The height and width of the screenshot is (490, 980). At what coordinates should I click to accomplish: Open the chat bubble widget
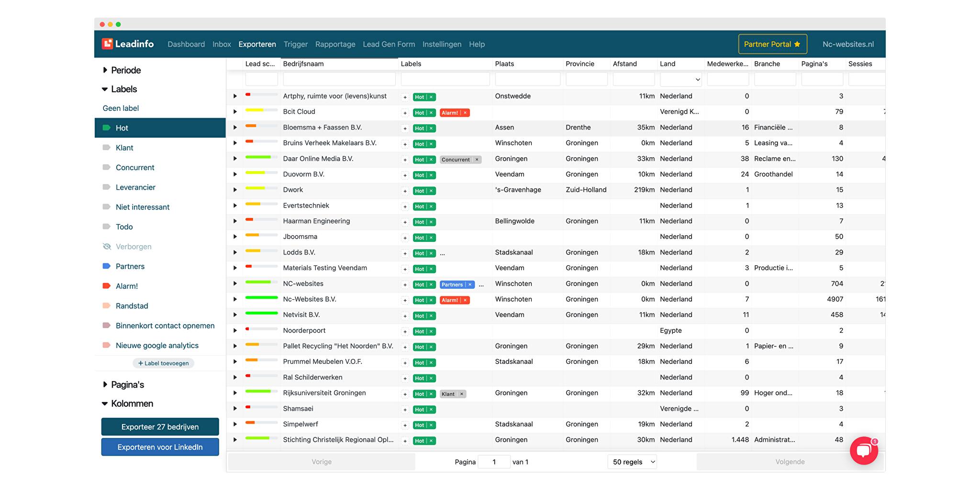(x=864, y=450)
